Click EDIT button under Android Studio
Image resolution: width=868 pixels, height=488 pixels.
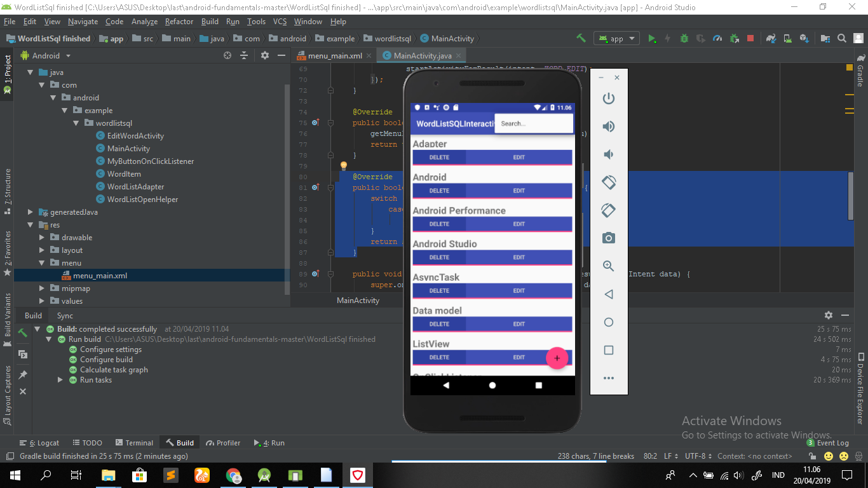pyautogui.click(x=519, y=257)
